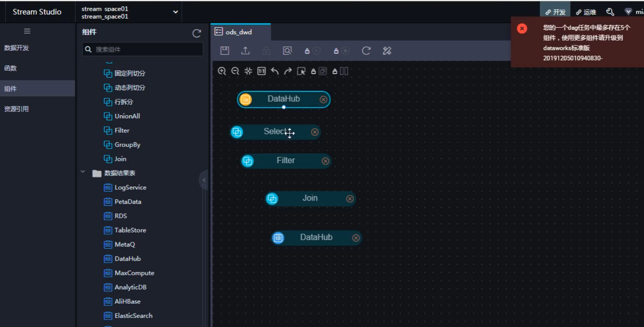Select 组件 in the left sidebar
644x327 pixels.
coord(37,88)
